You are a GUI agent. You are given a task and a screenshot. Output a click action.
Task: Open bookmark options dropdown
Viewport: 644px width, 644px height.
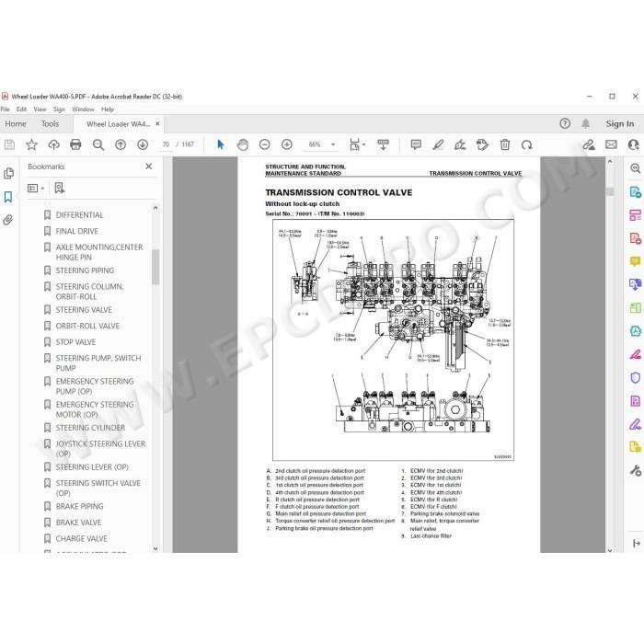pos(36,188)
